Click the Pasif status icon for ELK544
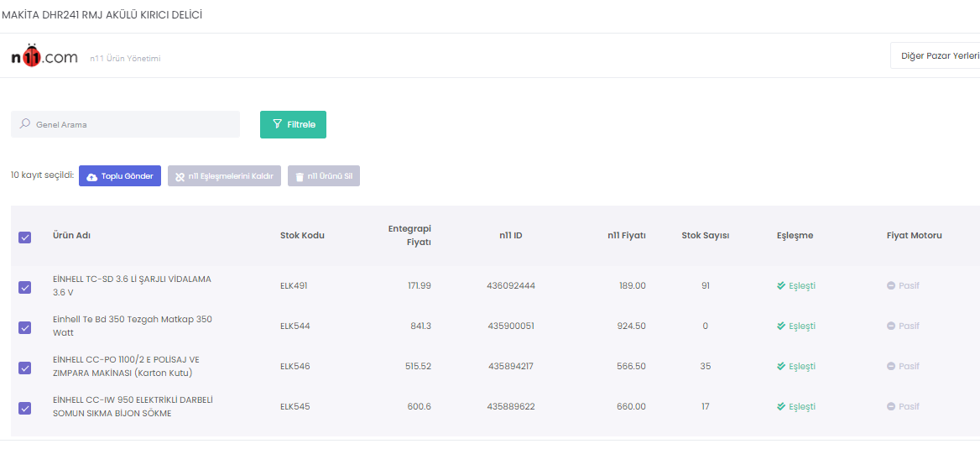Image resolution: width=980 pixels, height=449 pixels. pyautogui.click(x=891, y=326)
